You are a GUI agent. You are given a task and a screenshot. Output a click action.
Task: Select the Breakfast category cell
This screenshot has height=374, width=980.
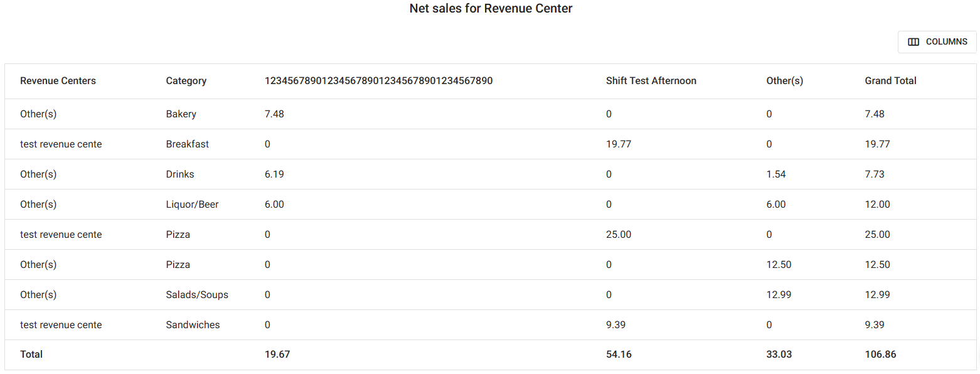pyautogui.click(x=187, y=144)
